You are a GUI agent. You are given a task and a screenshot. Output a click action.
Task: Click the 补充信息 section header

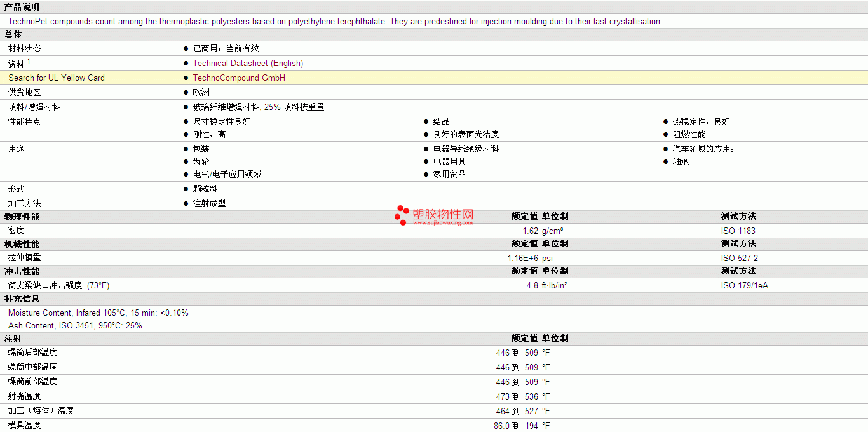click(x=22, y=299)
